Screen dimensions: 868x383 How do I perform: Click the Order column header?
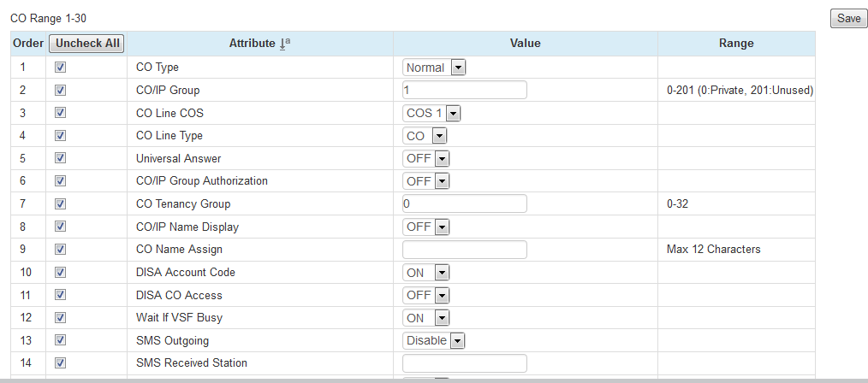point(28,44)
